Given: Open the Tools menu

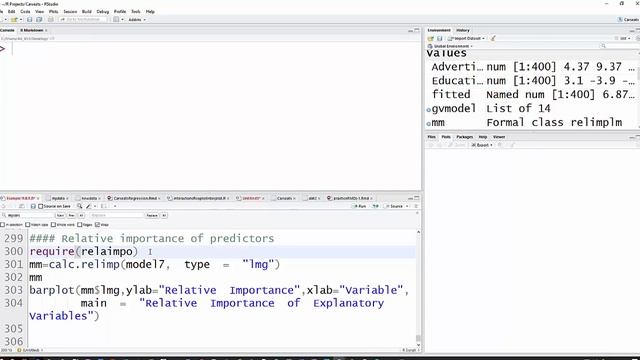Looking at the screenshot, I should tap(136, 11).
